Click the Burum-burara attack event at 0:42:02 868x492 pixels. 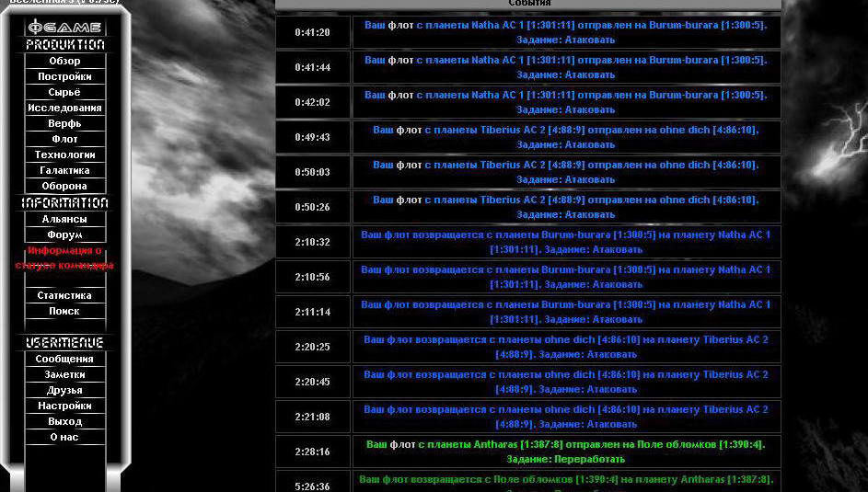[566, 102]
